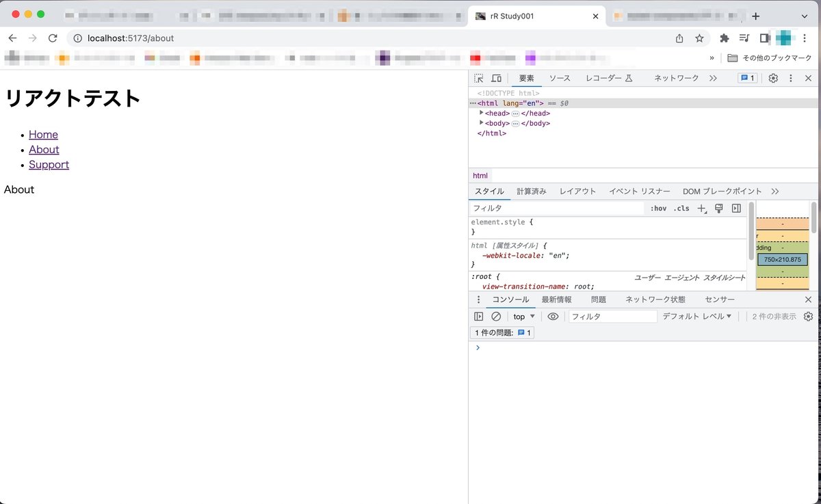821x504 pixels.
Task: Focus the styles フィルタ field
Action: 557,208
